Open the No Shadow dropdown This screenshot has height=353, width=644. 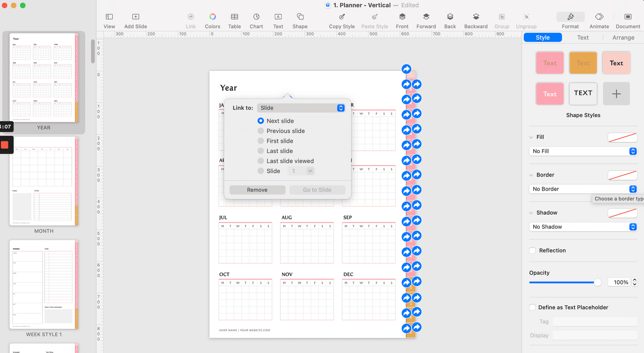(583, 227)
